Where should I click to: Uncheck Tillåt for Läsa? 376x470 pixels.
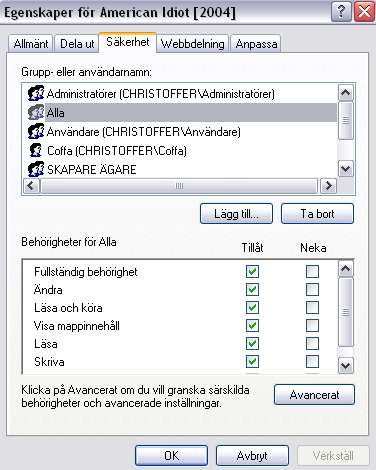252,343
